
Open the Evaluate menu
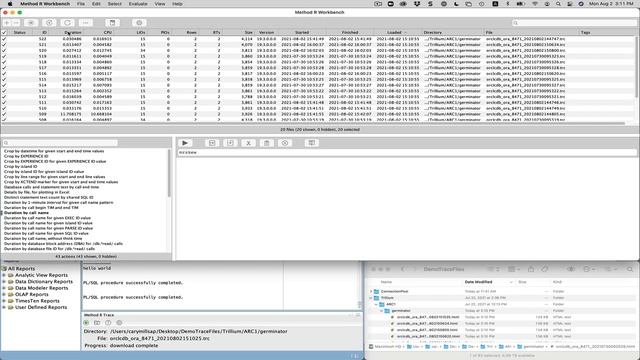(x=138, y=4)
